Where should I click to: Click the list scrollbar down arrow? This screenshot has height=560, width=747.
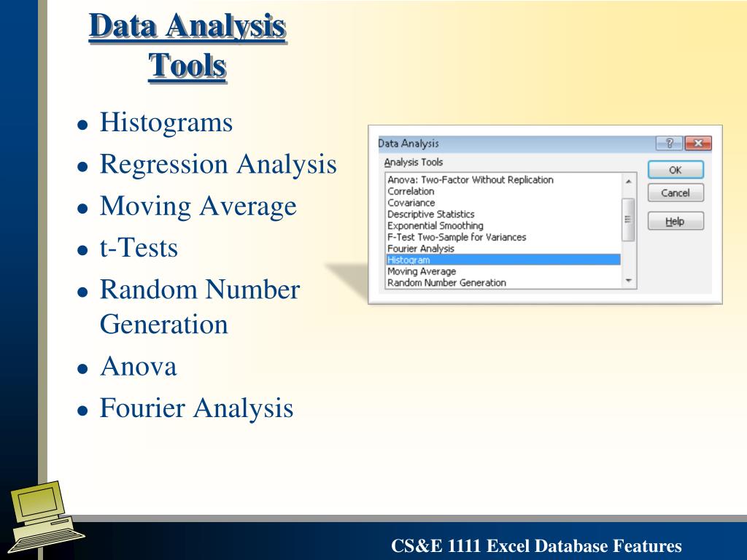tap(628, 281)
